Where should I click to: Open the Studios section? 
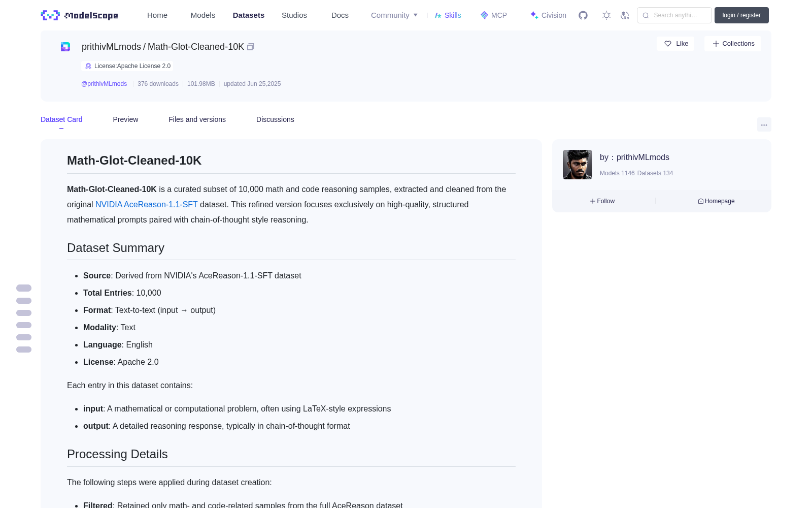(294, 15)
